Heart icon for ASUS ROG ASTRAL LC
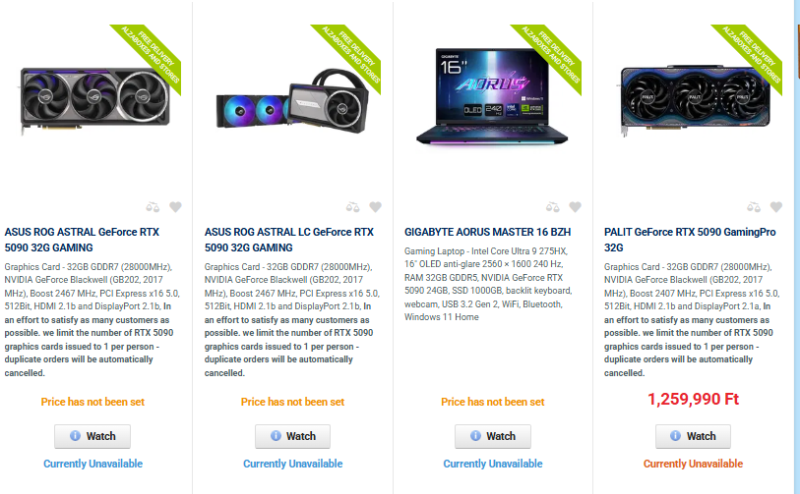Screen dimensions: 800x494 376,207
